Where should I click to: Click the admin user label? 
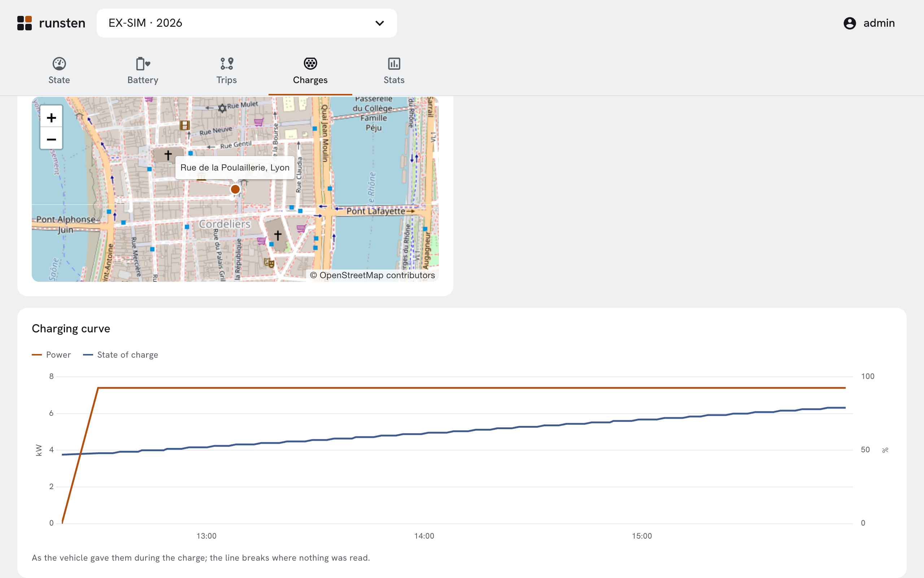(x=879, y=23)
